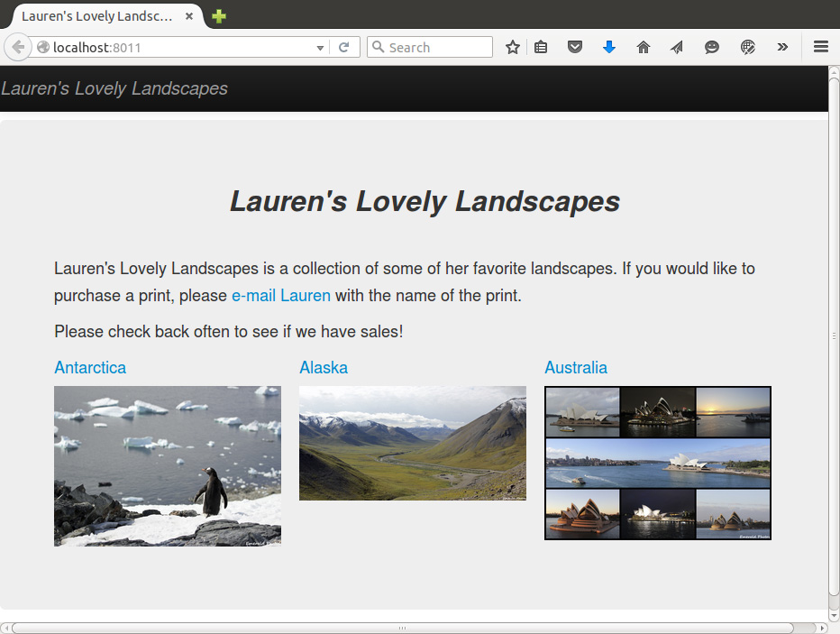Click the horizontal scrollbar thumb
The image size is (840, 634).
tap(402, 628)
